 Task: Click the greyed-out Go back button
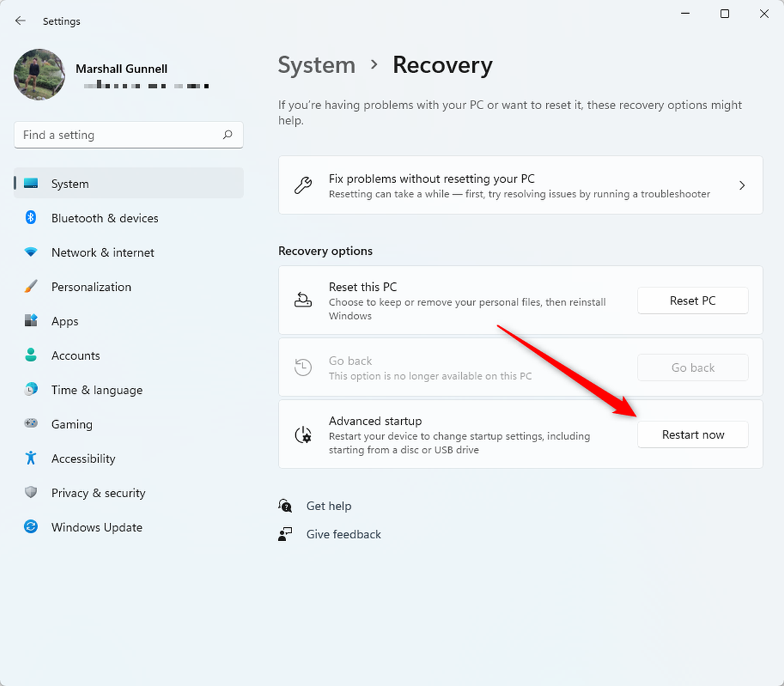[693, 368]
